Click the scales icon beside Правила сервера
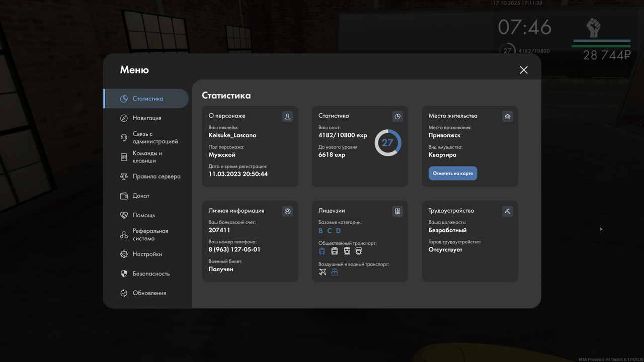This screenshot has height=362, width=644. (124, 176)
